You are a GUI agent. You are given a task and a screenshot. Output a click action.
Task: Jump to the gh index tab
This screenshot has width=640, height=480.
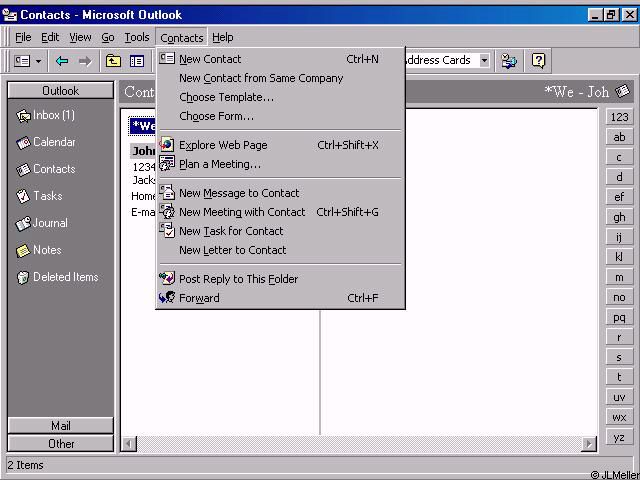coord(619,217)
